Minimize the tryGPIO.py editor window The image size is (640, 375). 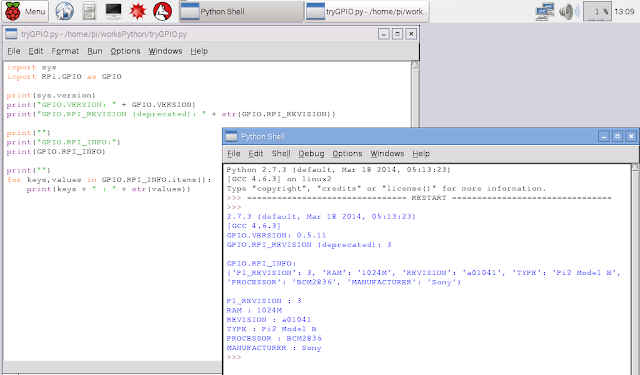384,34
